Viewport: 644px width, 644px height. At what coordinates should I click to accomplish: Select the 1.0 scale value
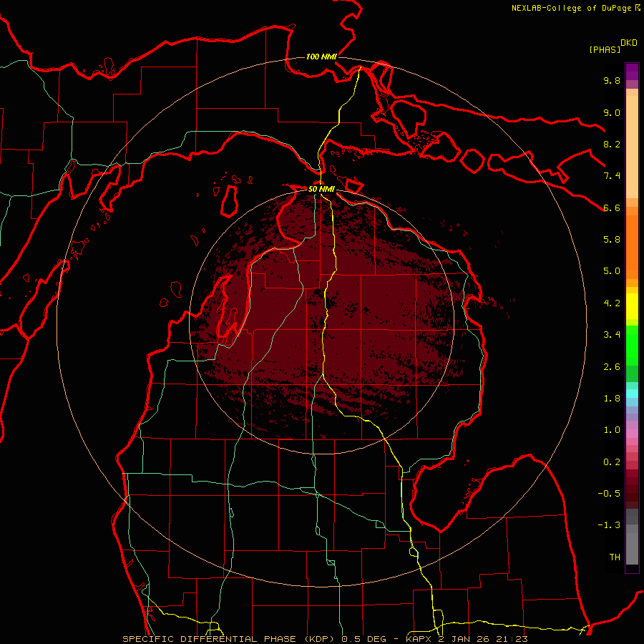(612, 430)
